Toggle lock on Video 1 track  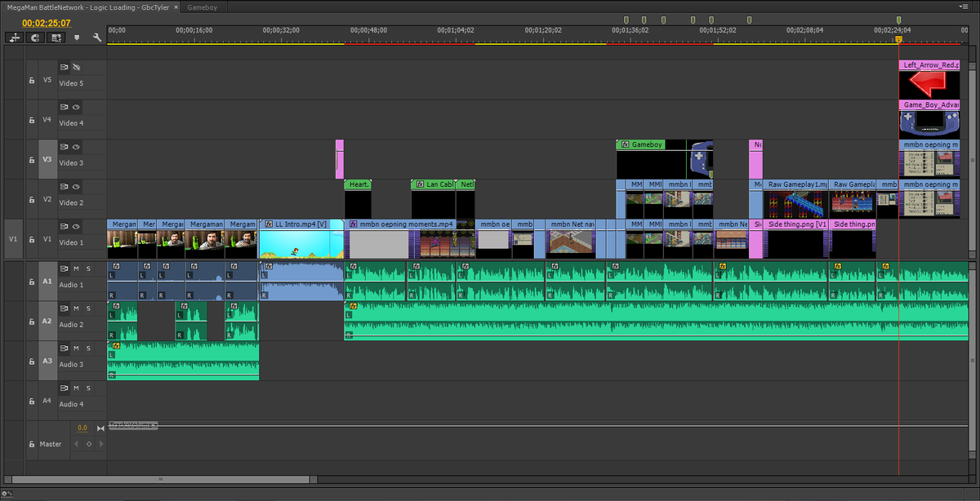32,241
